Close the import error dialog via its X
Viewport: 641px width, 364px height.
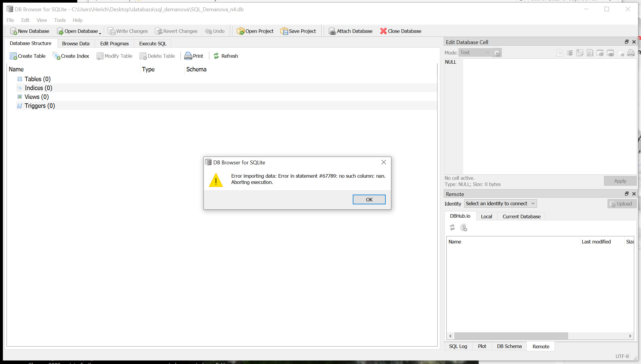click(x=384, y=162)
